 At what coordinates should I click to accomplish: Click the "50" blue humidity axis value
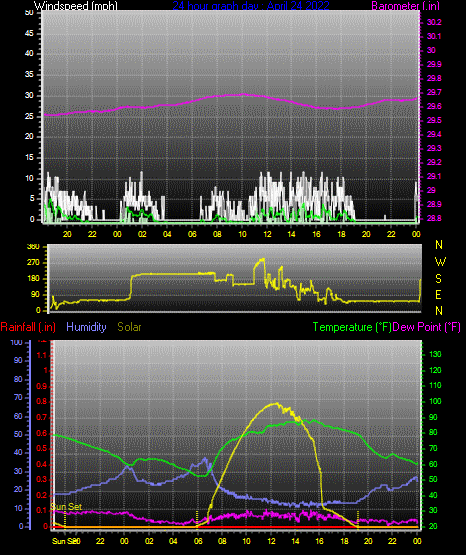pyautogui.click(x=18, y=434)
